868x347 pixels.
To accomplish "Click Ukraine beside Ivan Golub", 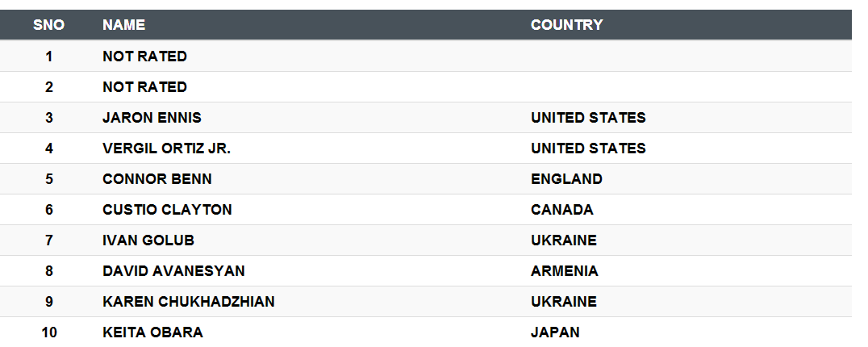I will point(564,240).
